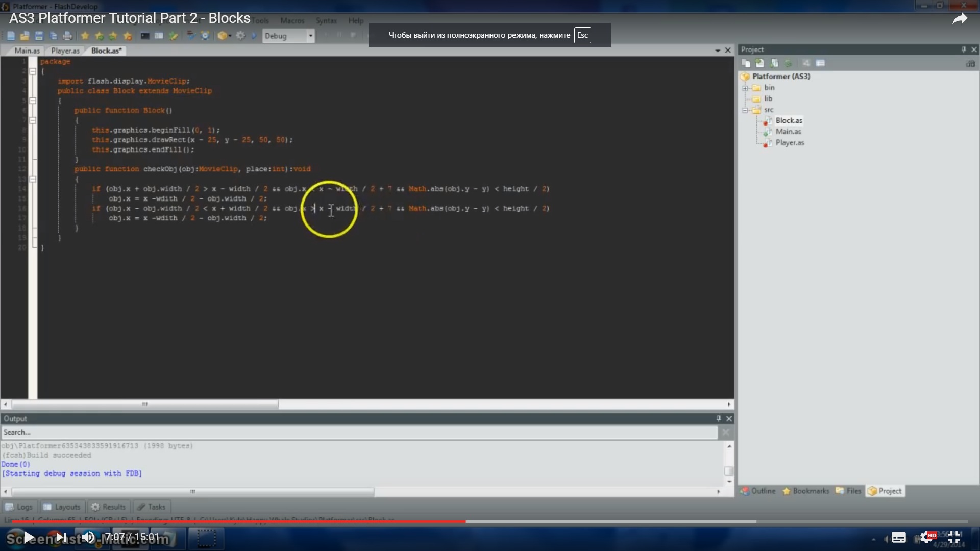980x551 pixels.
Task: Open the project settings gear icon in toolbar
Action: tap(240, 36)
